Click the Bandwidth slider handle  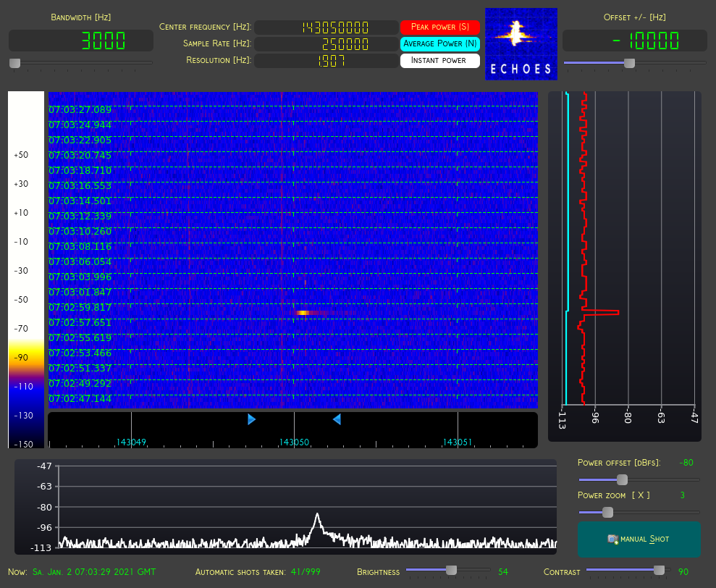(x=14, y=63)
